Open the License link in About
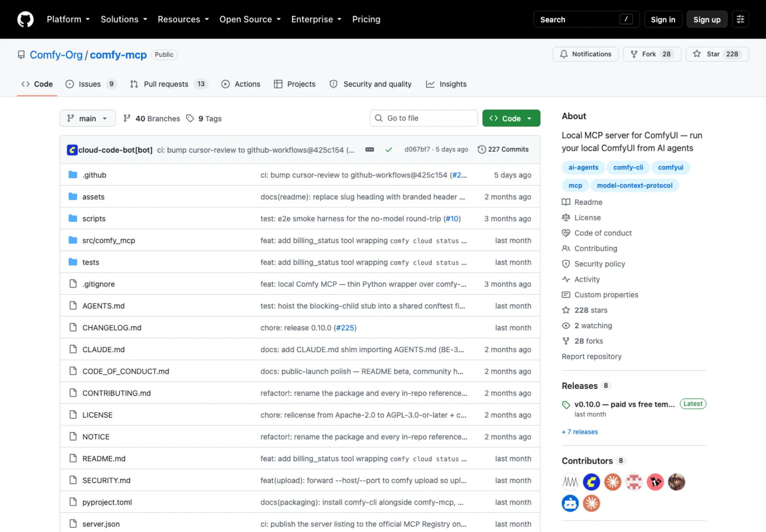This screenshot has width=766, height=532. (x=581, y=217)
